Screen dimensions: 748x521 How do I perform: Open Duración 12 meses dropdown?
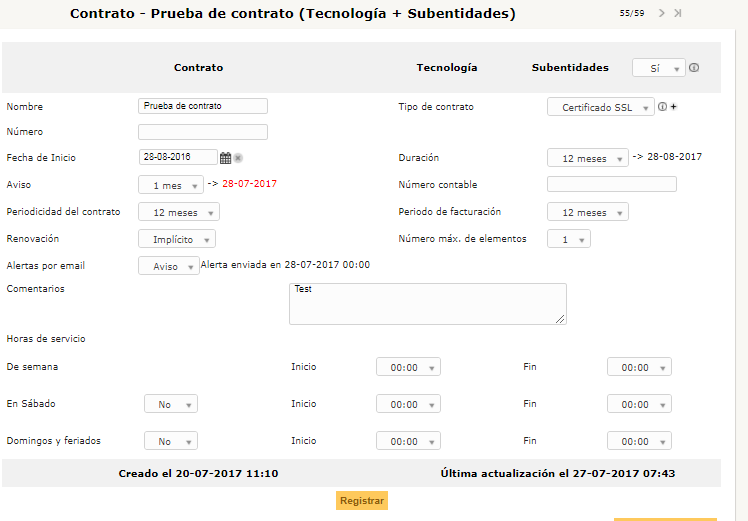tap(588, 157)
